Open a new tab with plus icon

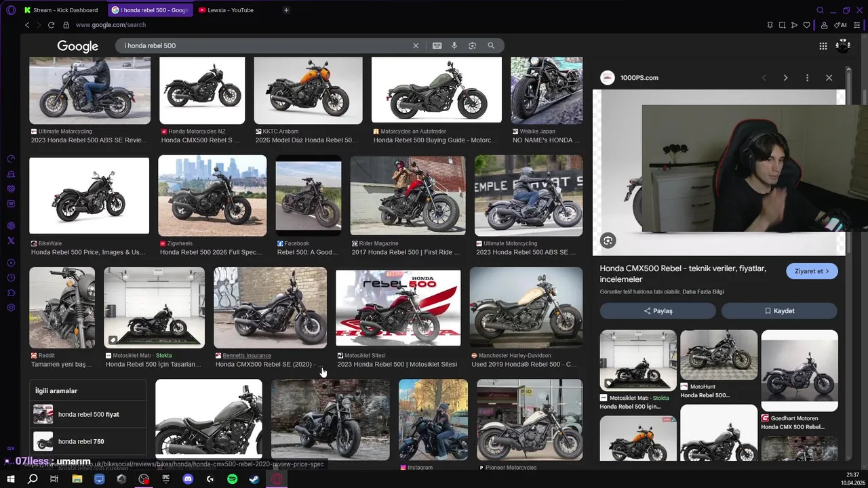click(286, 10)
